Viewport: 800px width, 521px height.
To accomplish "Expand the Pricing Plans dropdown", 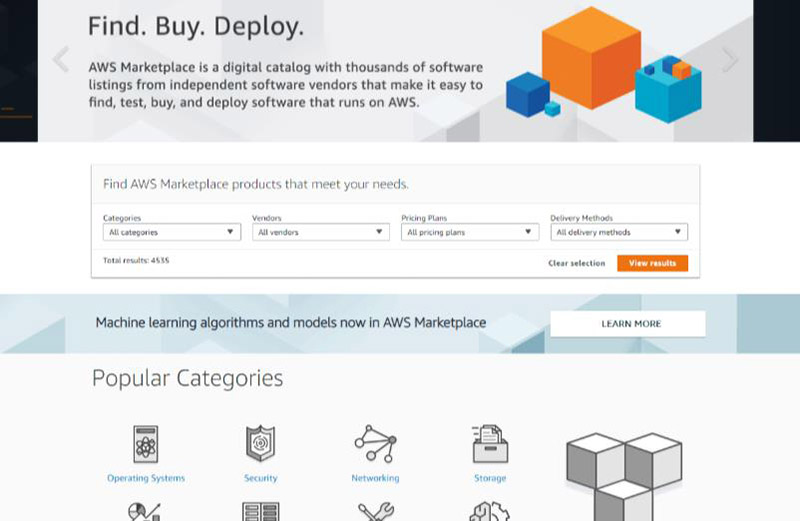I will [x=470, y=232].
